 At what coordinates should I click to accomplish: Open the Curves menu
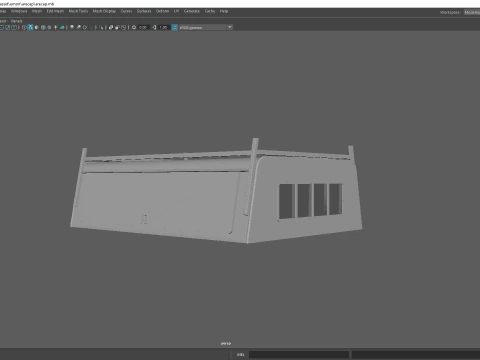[126, 11]
